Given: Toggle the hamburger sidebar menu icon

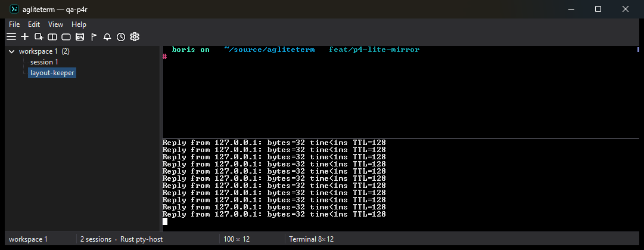Looking at the screenshot, I should click(11, 37).
